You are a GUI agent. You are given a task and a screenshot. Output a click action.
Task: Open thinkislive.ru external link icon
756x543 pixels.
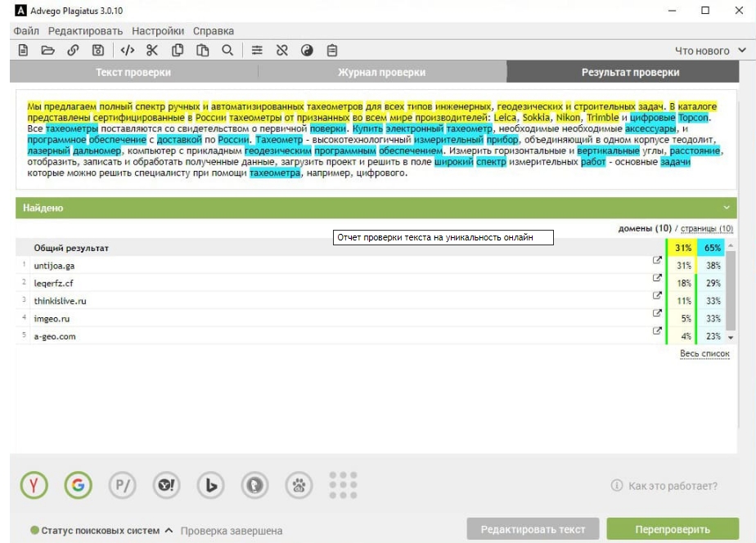(x=657, y=295)
